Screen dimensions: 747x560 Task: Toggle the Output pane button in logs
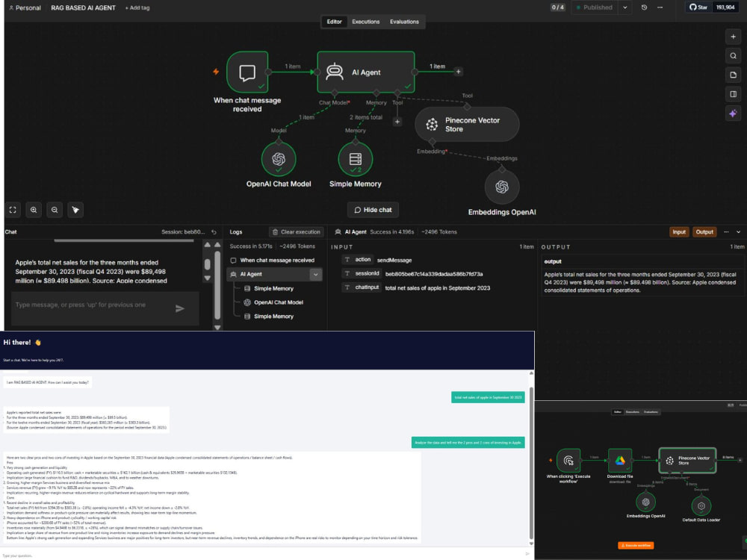704,232
